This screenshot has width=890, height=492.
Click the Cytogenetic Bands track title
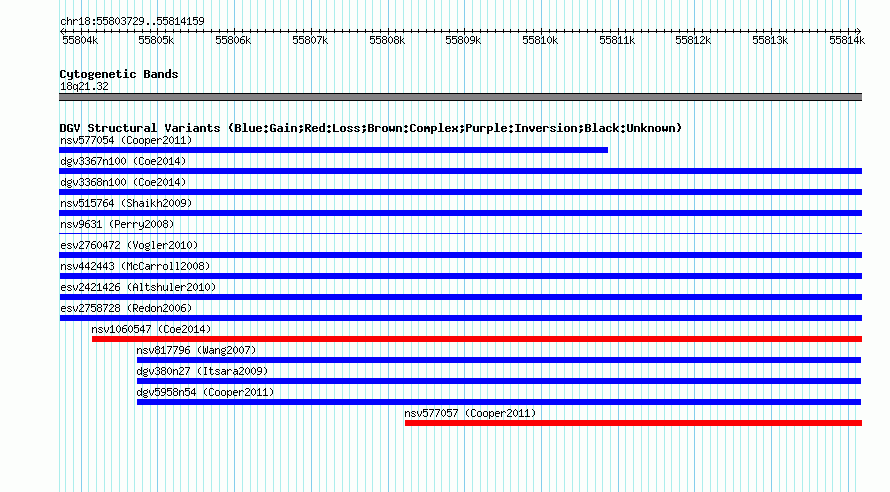(119, 74)
